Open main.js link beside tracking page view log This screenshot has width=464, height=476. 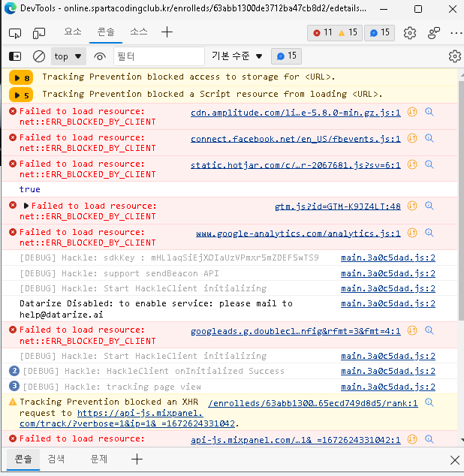pos(387,387)
